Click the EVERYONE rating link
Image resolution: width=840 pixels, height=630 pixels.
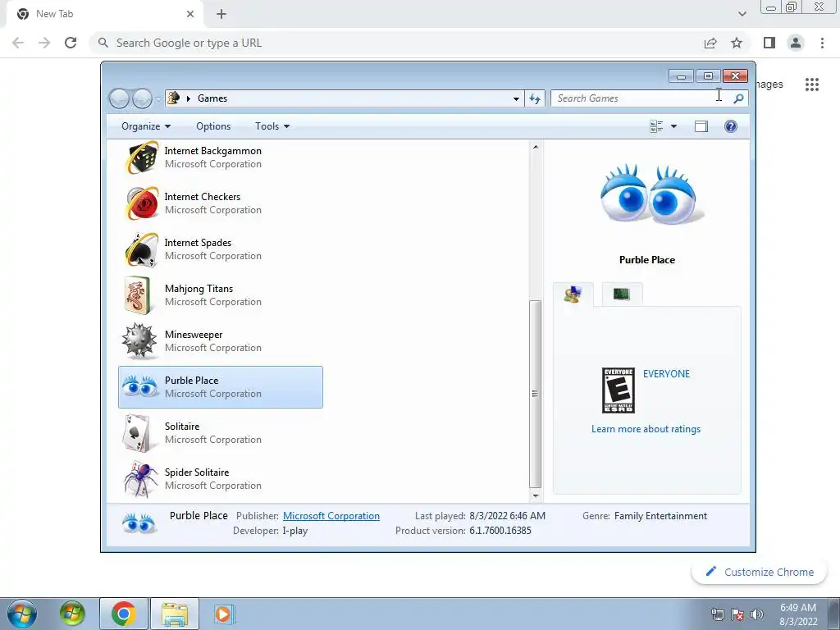[666, 374]
